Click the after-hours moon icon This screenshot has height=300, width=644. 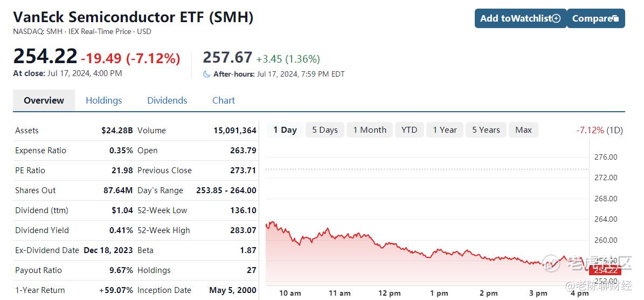[x=207, y=74]
